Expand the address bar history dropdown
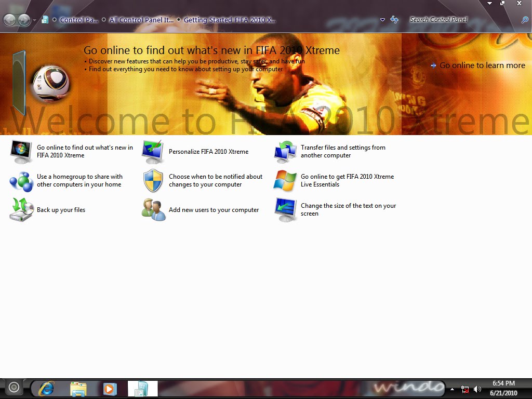The image size is (532, 399). 382,20
